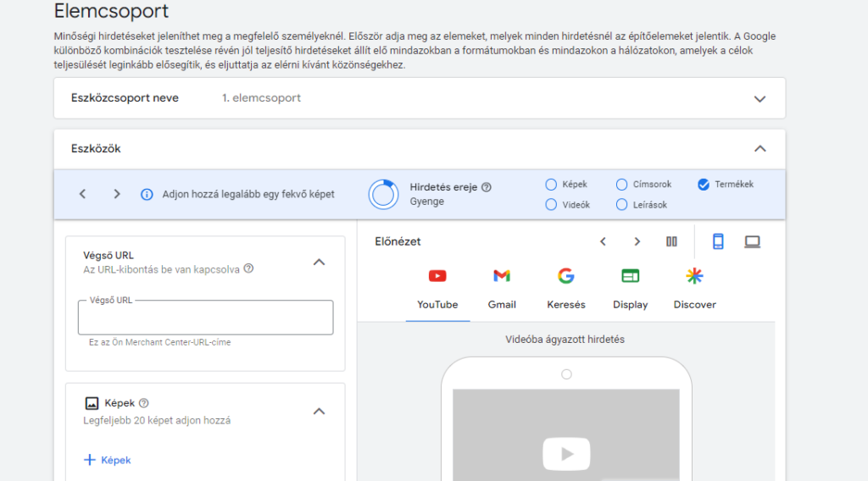The height and width of the screenshot is (481, 868).
Task: Show next suggestion in the blue bar
Action: (117, 194)
